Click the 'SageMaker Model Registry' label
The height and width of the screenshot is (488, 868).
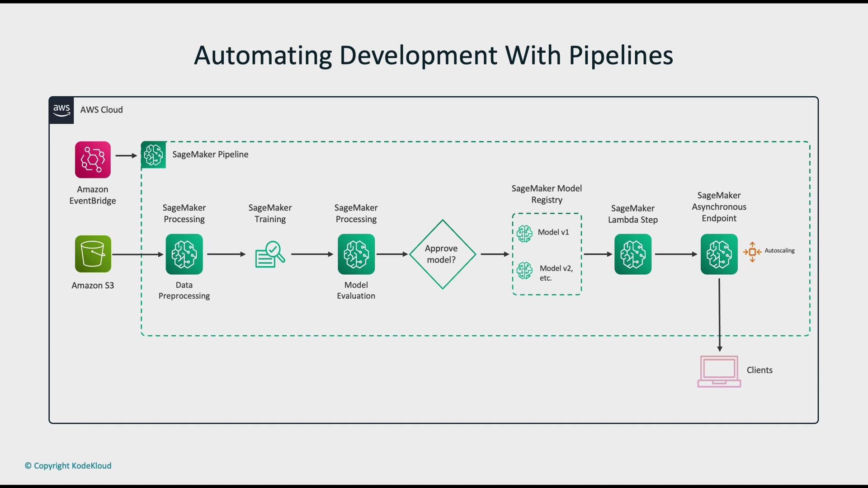click(x=547, y=194)
